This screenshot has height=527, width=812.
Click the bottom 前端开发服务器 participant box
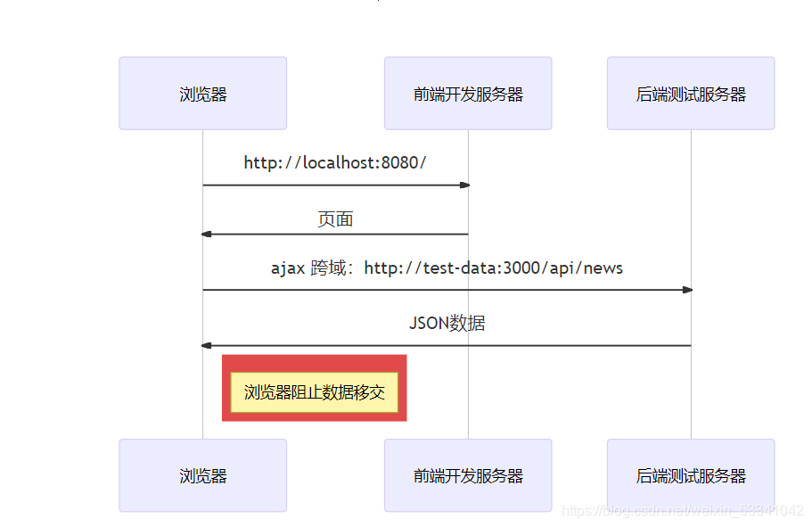[468, 475]
